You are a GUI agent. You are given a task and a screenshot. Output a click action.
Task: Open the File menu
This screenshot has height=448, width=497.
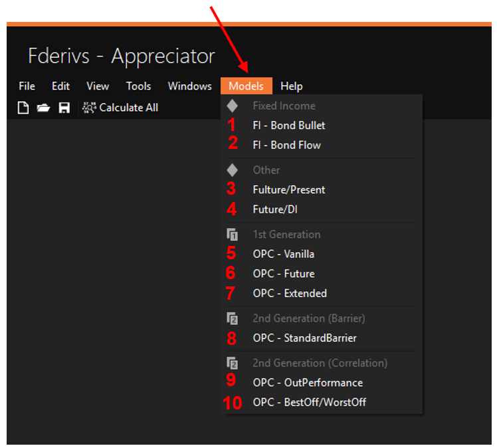click(27, 86)
